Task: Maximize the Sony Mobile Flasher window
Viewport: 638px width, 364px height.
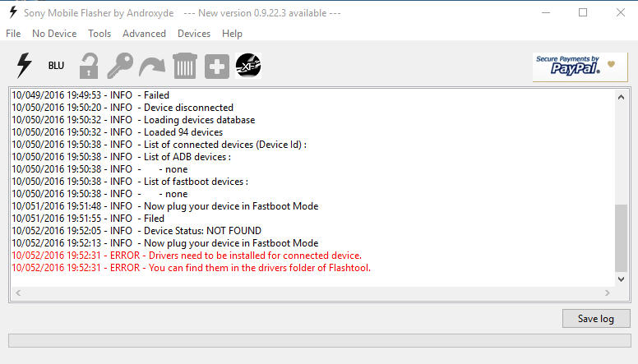Action: coord(583,12)
